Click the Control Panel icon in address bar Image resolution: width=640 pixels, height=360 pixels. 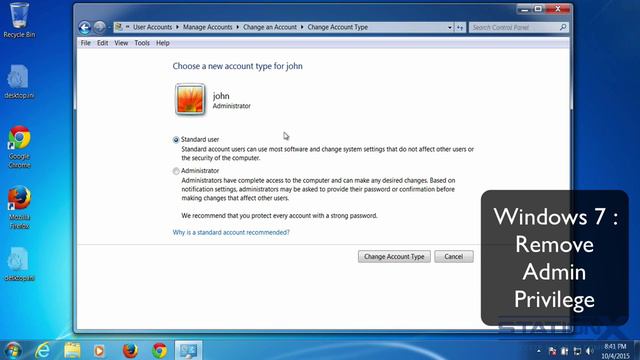pos(119,27)
